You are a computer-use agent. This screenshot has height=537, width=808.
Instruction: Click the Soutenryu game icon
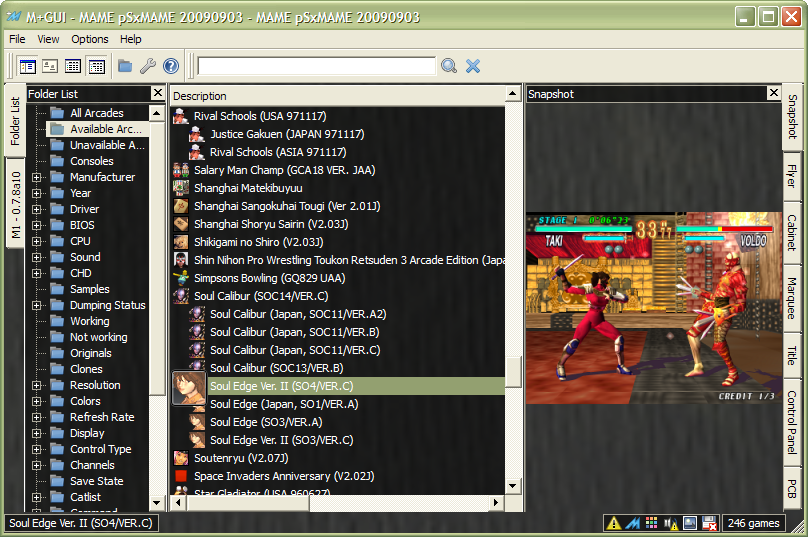click(181, 458)
